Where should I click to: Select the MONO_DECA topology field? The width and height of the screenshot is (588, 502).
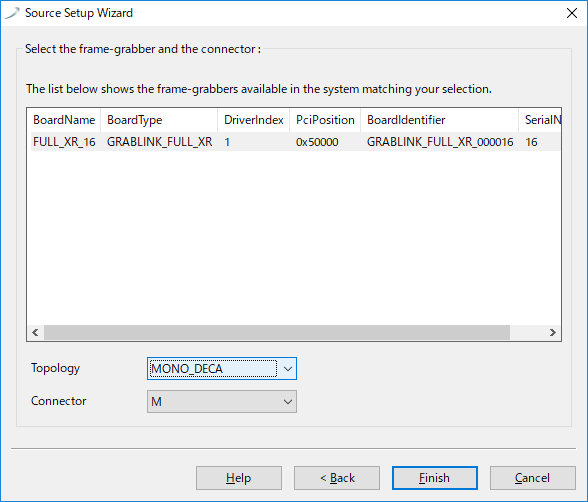(x=222, y=369)
